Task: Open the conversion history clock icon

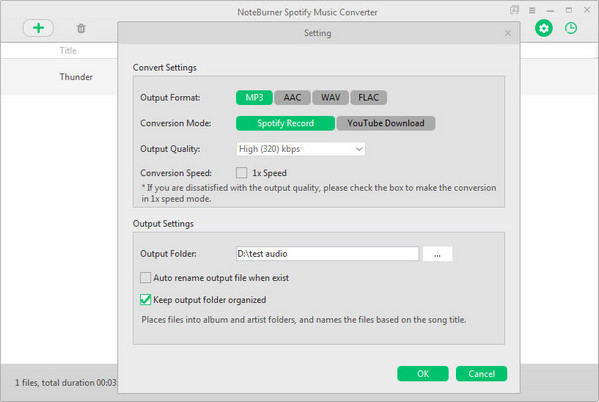Action: 571,28
